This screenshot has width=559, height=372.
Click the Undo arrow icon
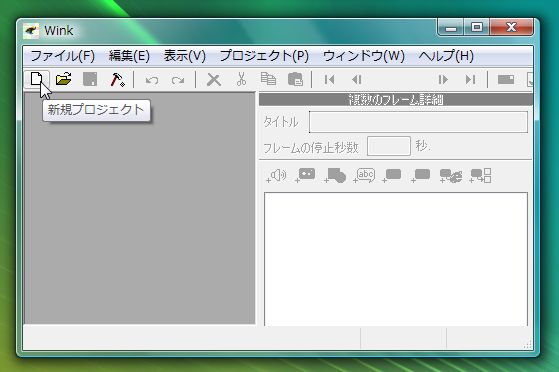[x=152, y=80]
